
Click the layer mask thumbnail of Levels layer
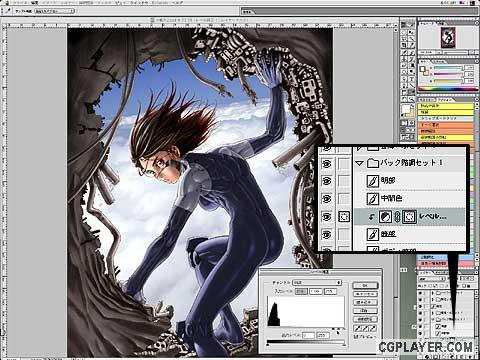tap(409, 217)
